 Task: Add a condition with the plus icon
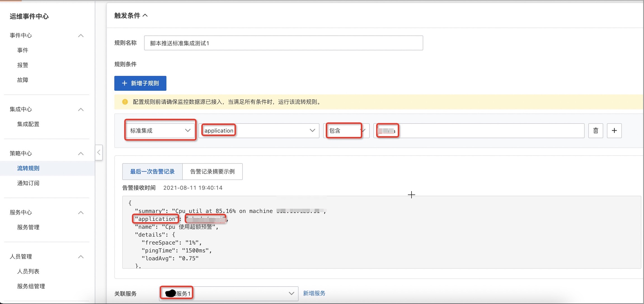coord(614,130)
